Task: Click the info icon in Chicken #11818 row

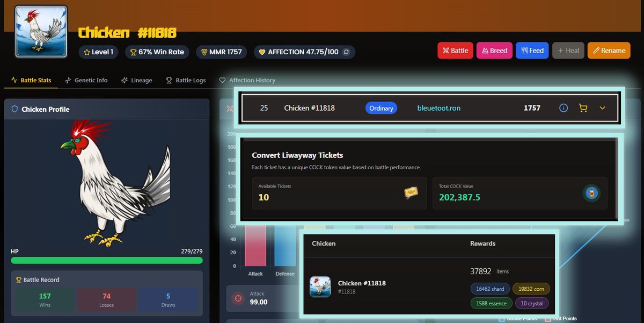Action: 563,108
